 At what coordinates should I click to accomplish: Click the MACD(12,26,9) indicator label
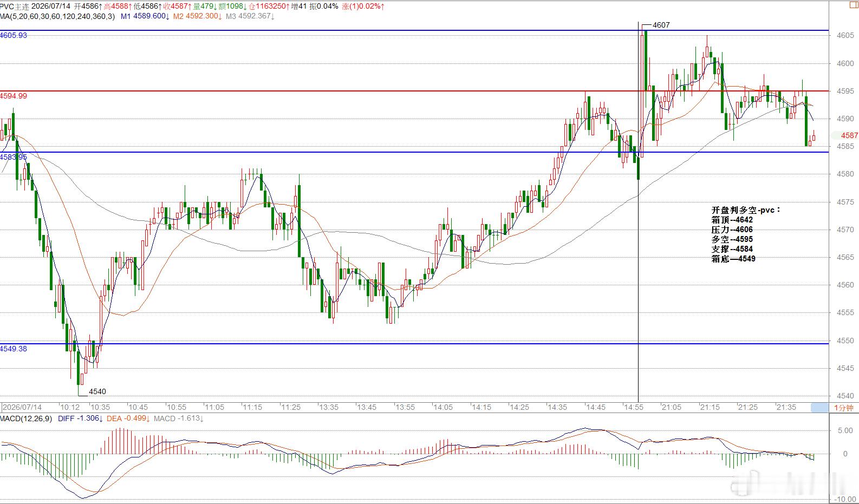[x=26, y=418]
